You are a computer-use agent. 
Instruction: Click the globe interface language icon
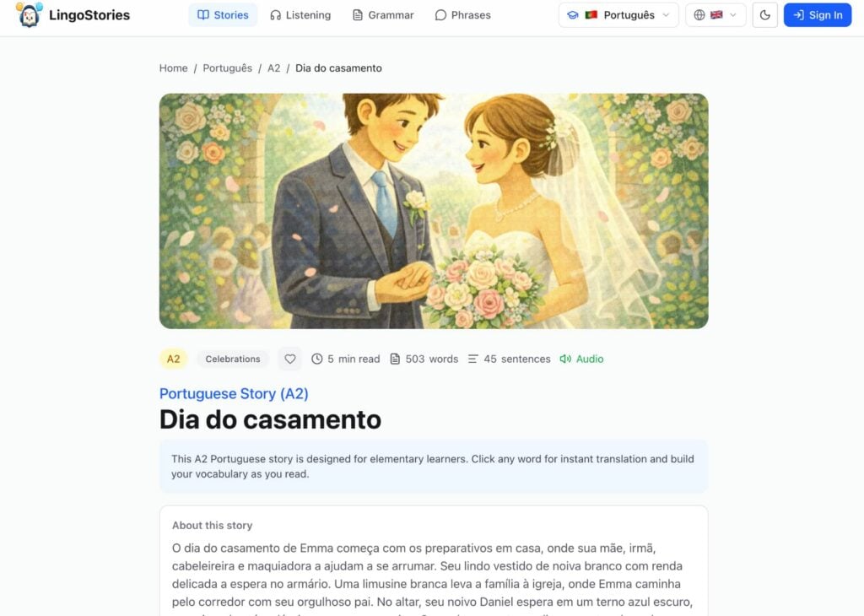point(699,15)
